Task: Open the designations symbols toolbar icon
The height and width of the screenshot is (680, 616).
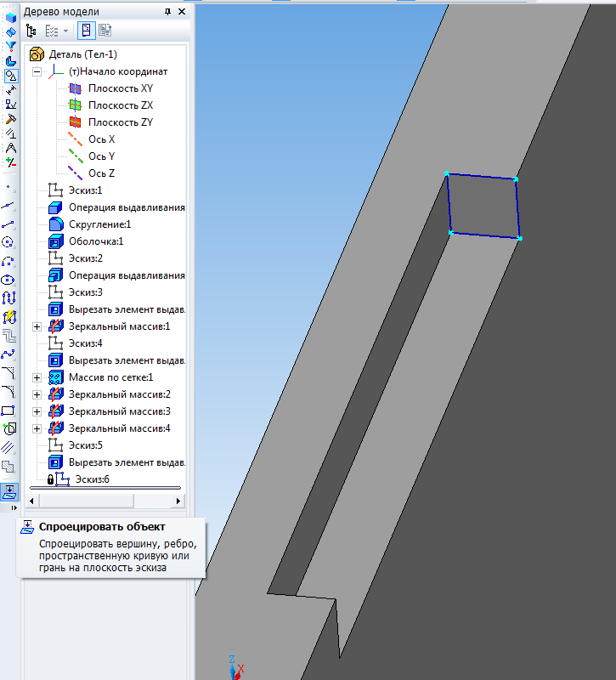Action: pyautogui.click(x=10, y=105)
